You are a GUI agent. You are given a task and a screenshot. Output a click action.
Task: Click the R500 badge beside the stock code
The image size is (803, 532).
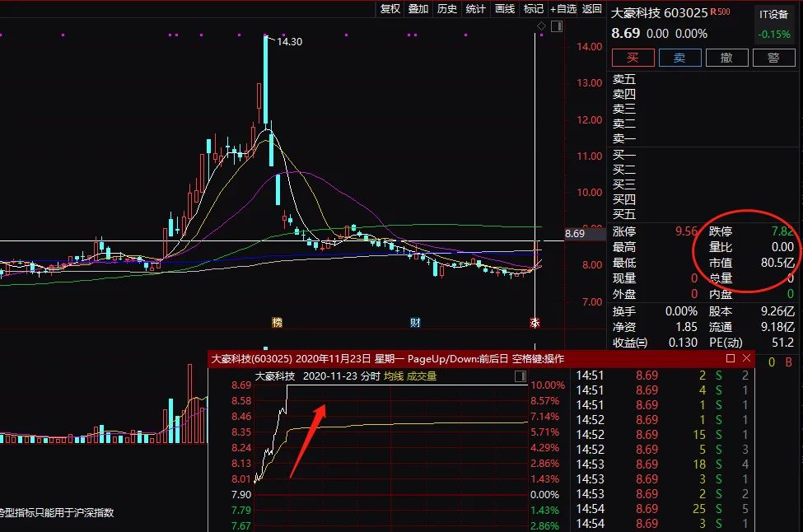coord(721,12)
